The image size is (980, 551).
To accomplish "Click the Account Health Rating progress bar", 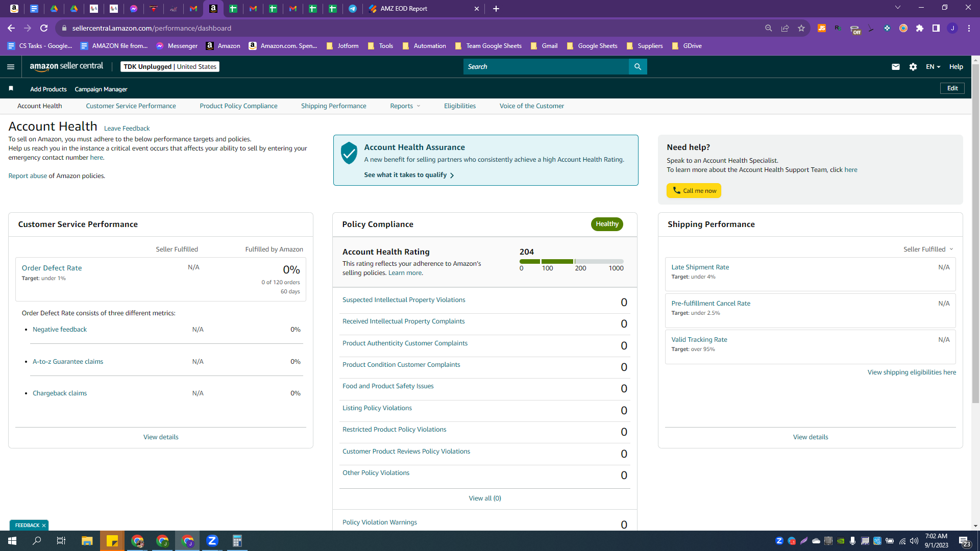I will pos(572,261).
